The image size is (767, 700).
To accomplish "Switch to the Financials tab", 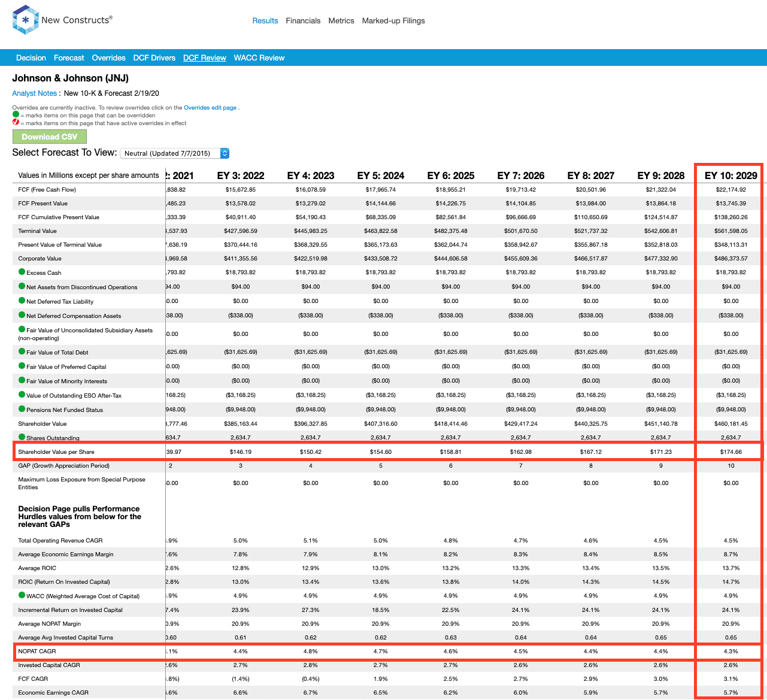I will 303,20.
